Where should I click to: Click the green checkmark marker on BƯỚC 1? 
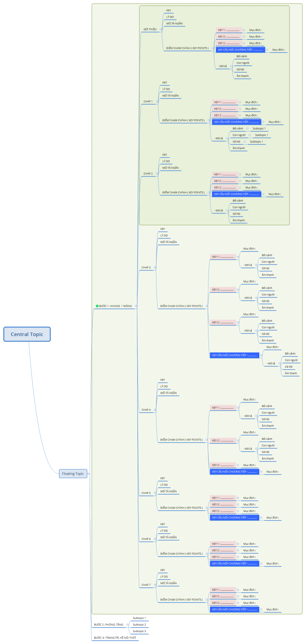coord(97,306)
